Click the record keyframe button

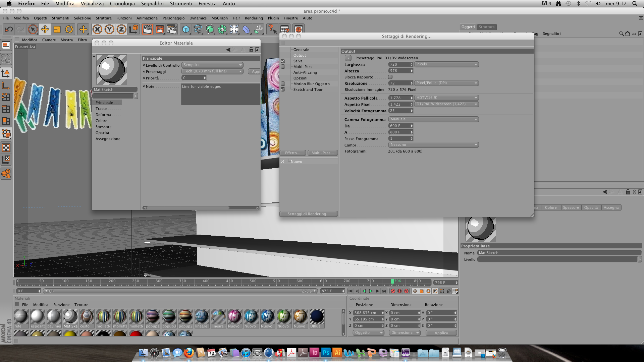tap(393, 291)
